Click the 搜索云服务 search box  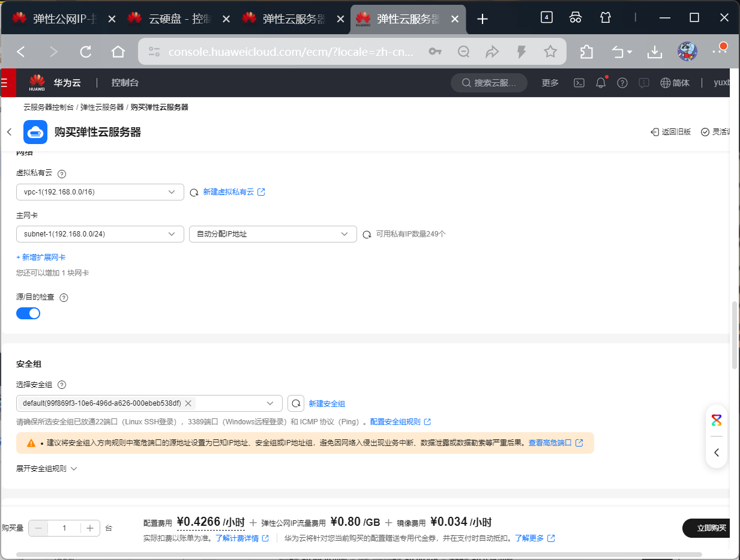coord(489,83)
